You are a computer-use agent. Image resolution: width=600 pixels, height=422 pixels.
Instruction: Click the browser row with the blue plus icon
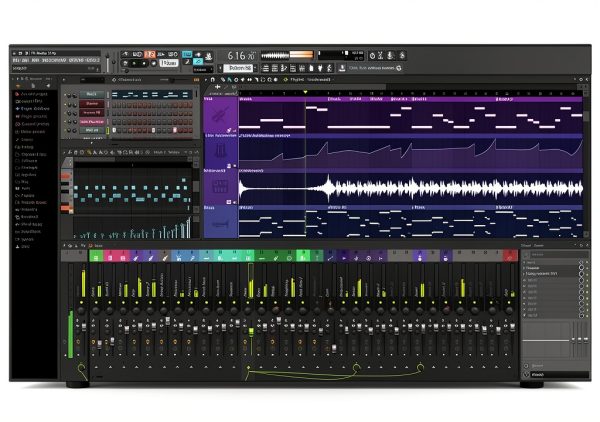32,109
